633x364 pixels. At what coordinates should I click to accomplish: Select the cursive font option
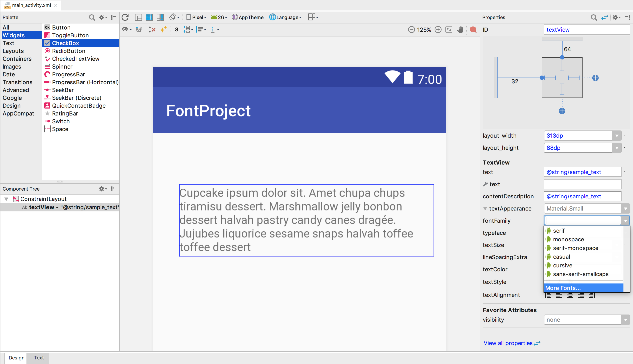(562, 265)
